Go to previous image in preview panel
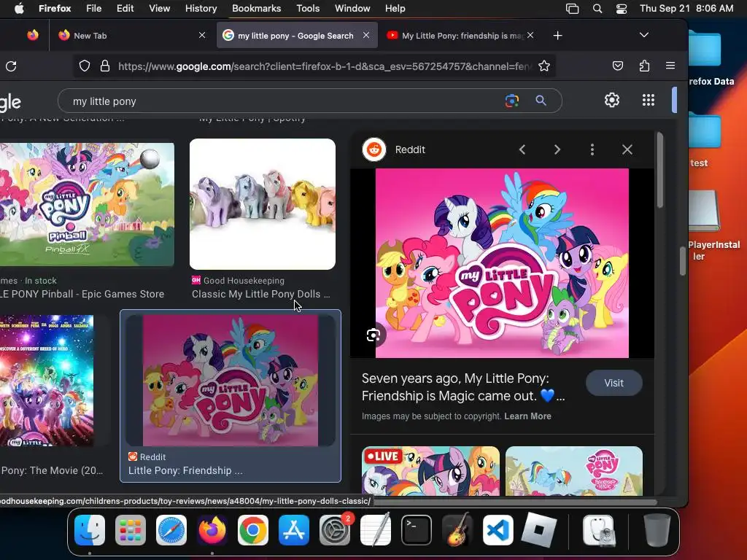The width and height of the screenshot is (747, 560). tap(522, 149)
